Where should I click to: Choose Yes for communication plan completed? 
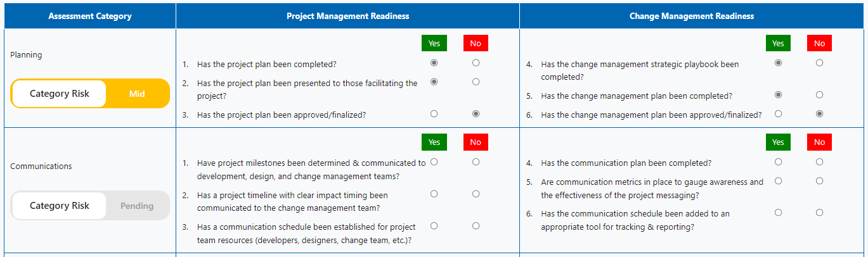tap(778, 162)
